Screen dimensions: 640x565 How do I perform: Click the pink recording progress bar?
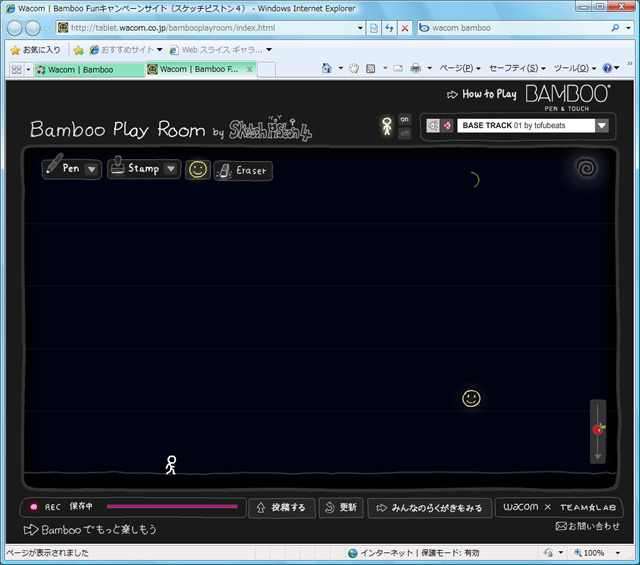tap(172, 506)
